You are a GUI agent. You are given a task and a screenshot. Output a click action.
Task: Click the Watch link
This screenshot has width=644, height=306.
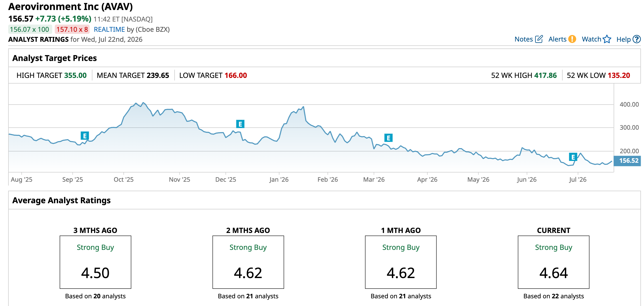(591, 39)
